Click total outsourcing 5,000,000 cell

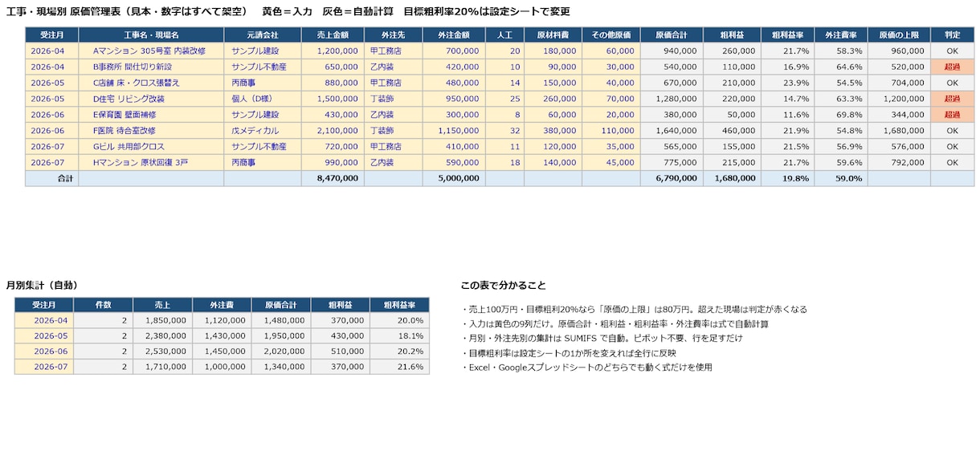tap(454, 179)
